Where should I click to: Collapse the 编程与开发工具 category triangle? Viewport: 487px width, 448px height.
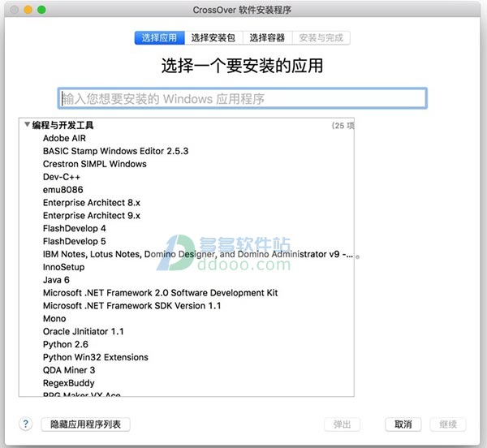pyautogui.click(x=27, y=125)
